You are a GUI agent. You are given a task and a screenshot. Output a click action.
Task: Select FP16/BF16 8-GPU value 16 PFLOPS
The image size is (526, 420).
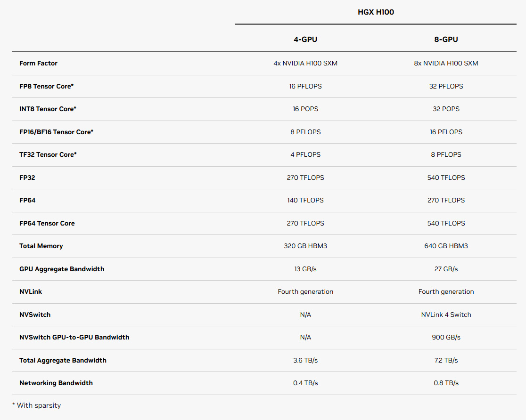pos(446,132)
